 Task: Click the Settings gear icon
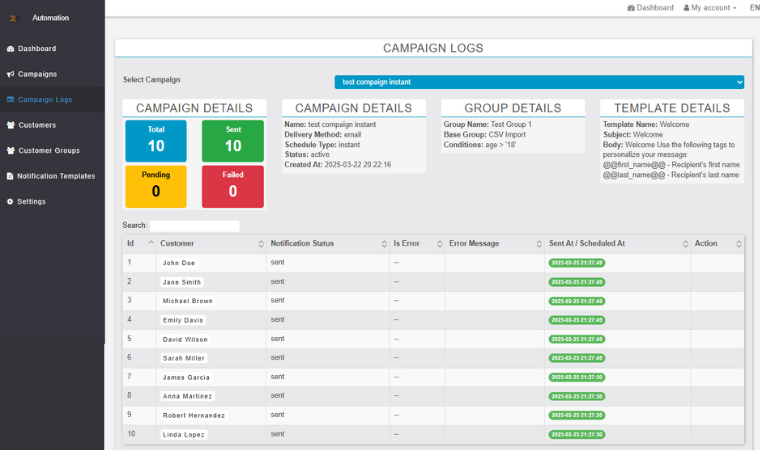(x=10, y=201)
